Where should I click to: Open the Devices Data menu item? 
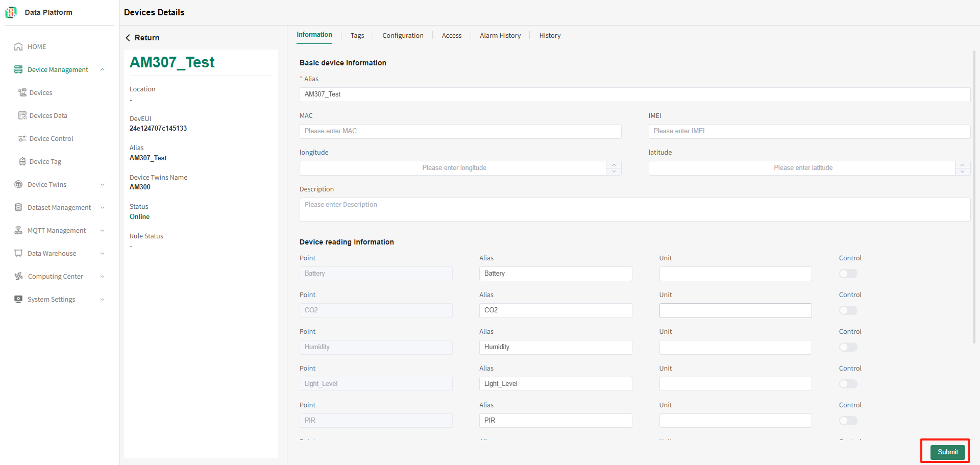coord(48,115)
